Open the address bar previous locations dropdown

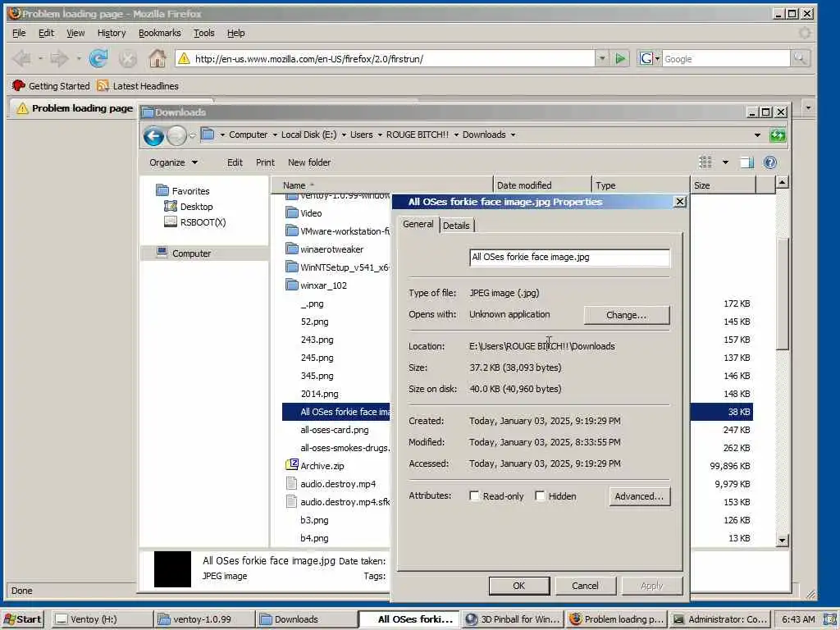point(757,135)
